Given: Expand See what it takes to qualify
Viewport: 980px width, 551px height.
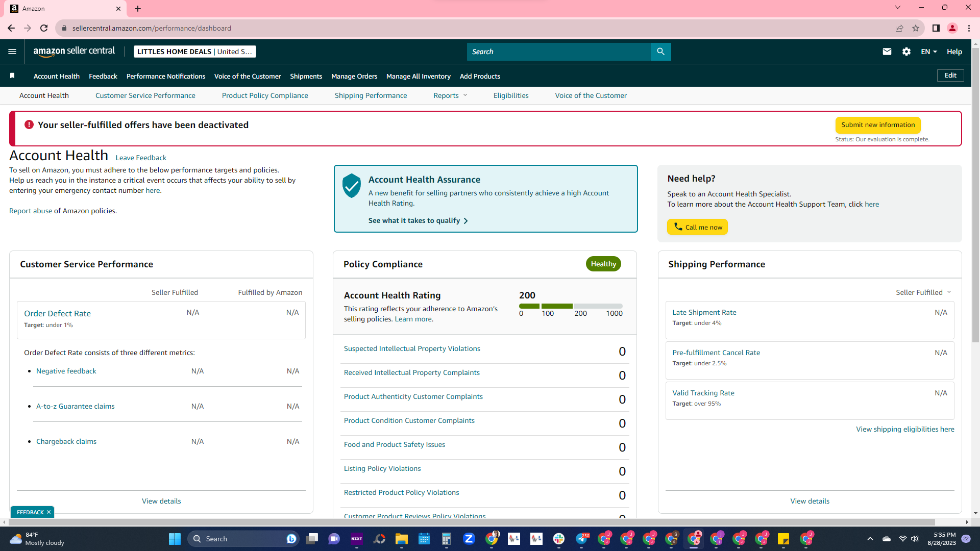Looking at the screenshot, I should point(418,220).
